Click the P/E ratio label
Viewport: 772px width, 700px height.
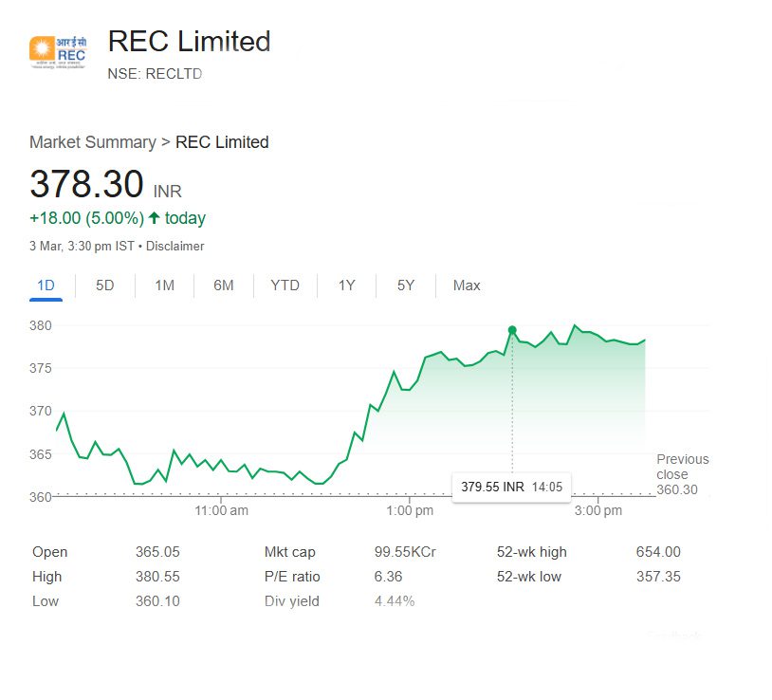click(292, 577)
